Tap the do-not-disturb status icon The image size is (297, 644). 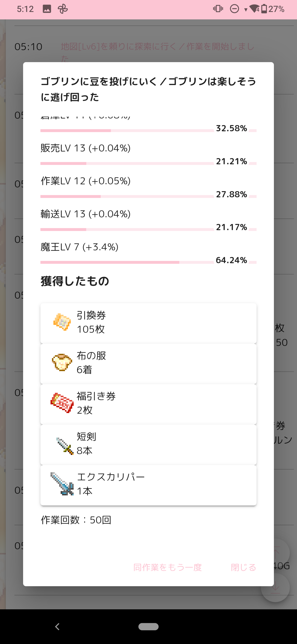[x=234, y=9]
